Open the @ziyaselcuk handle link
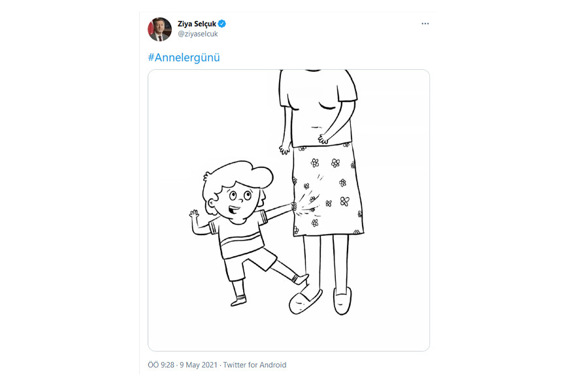 (197, 34)
